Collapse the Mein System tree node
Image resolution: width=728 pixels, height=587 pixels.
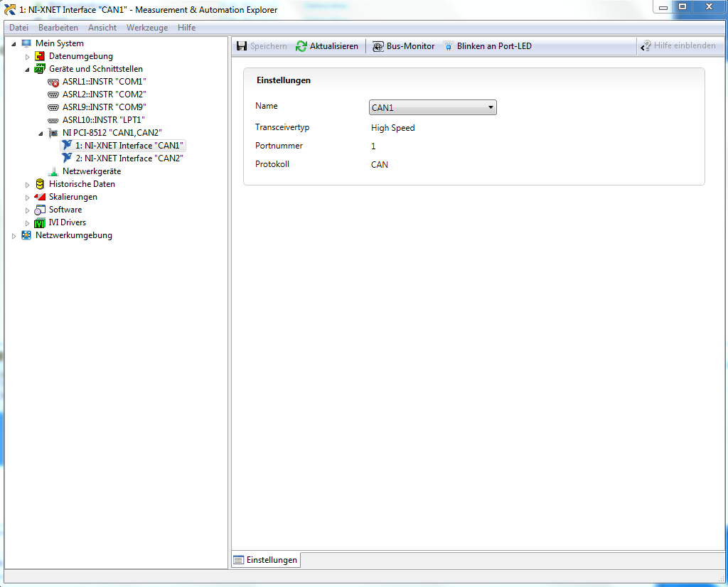[x=14, y=44]
